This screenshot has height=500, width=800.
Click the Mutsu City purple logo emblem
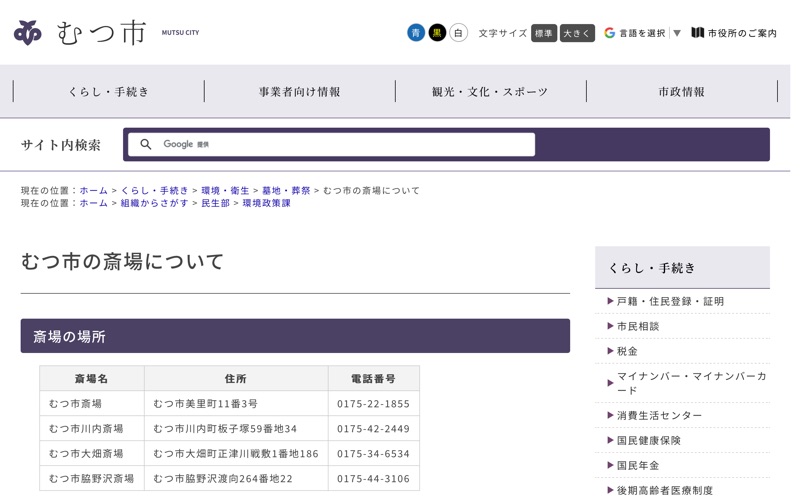tap(28, 33)
